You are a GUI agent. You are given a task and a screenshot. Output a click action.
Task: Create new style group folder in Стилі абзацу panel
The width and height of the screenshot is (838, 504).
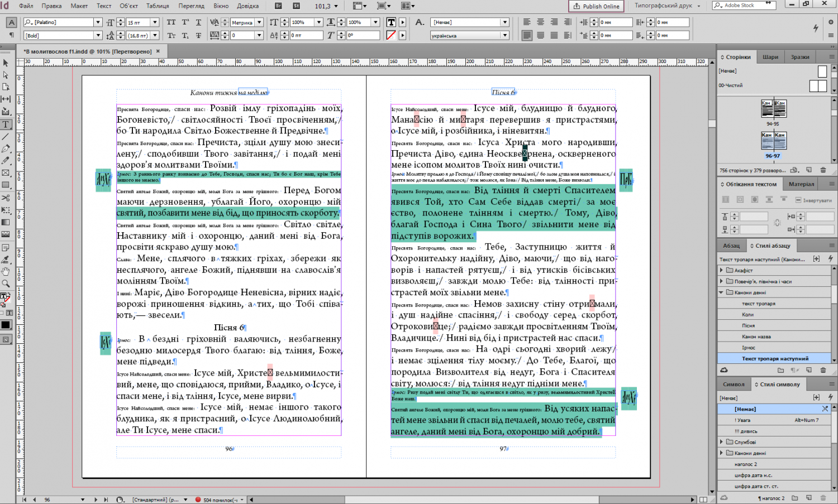tap(782, 370)
